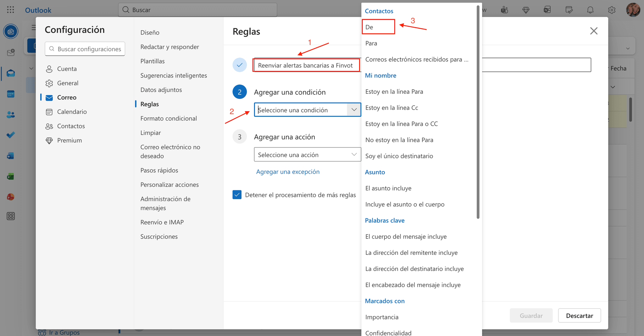The image size is (644, 336).
Task: Open the Excel app in the left rail
Action: point(11,176)
